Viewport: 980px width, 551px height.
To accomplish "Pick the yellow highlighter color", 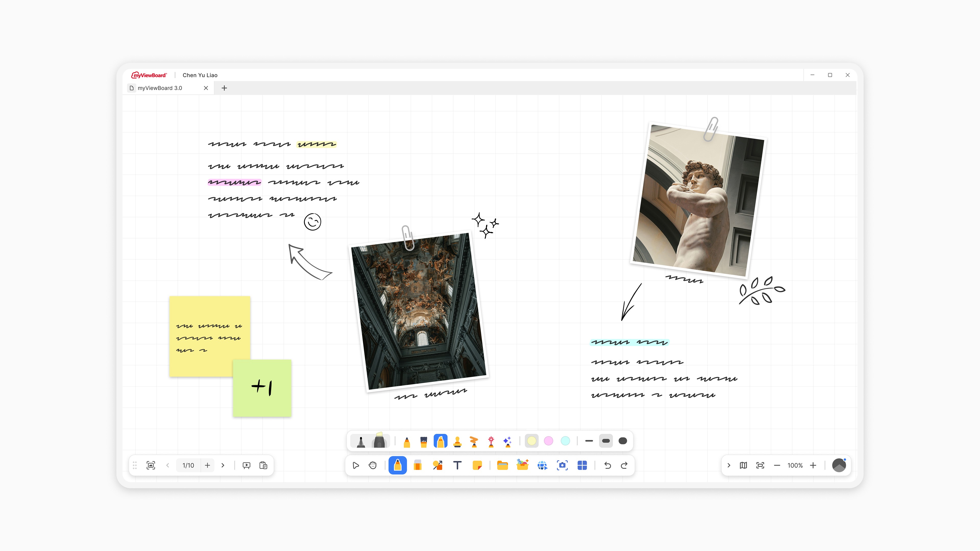I will (531, 441).
